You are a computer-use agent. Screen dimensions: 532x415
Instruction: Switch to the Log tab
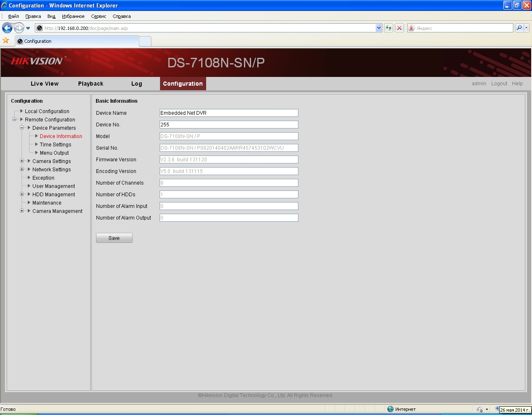pyautogui.click(x=137, y=84)
